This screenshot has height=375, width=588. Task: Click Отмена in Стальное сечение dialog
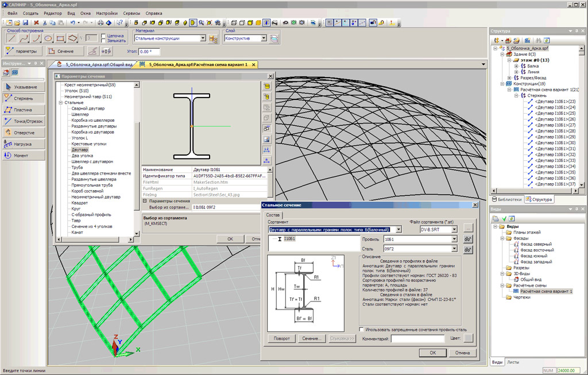coord(462,353)
